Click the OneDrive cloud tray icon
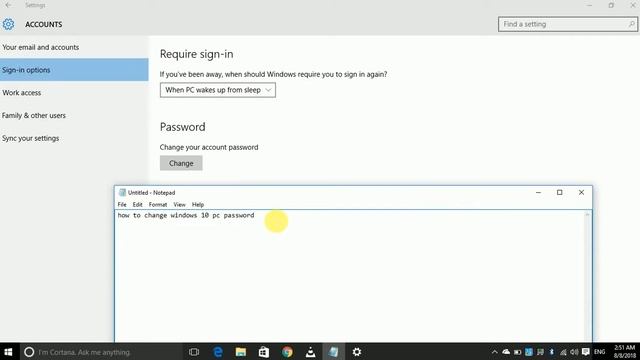Viewport: 640px width, 360px height. (506, 352)
